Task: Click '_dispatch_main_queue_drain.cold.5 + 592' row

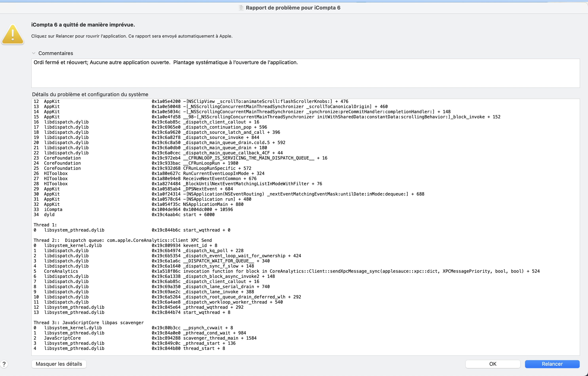Action: tap(159, 142)
